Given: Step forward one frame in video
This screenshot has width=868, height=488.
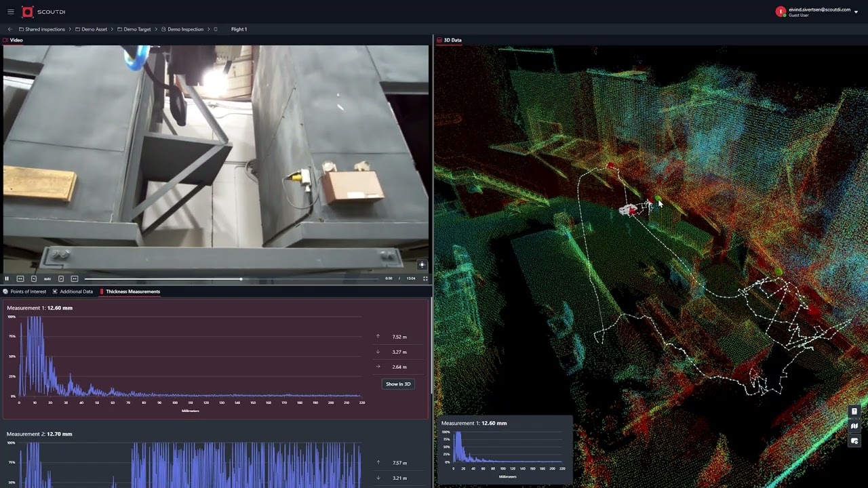Looking at the screenshot, I should pos(61,279).
